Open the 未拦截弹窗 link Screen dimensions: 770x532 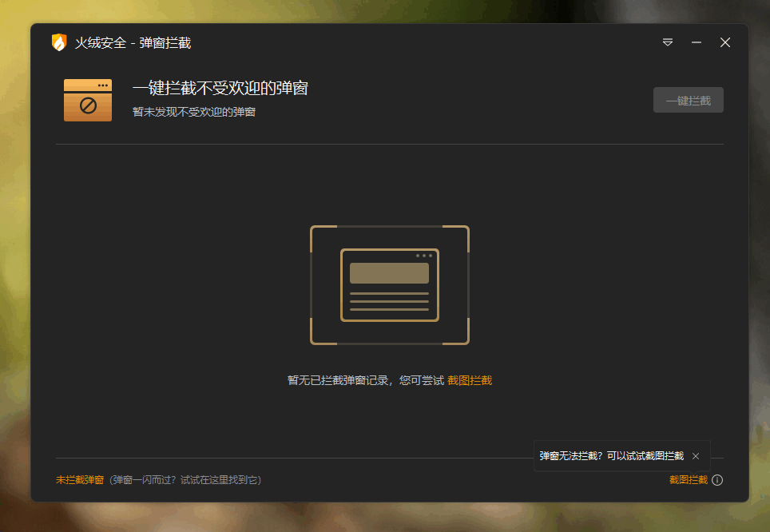pyautogui.click(x=80, y=480)
